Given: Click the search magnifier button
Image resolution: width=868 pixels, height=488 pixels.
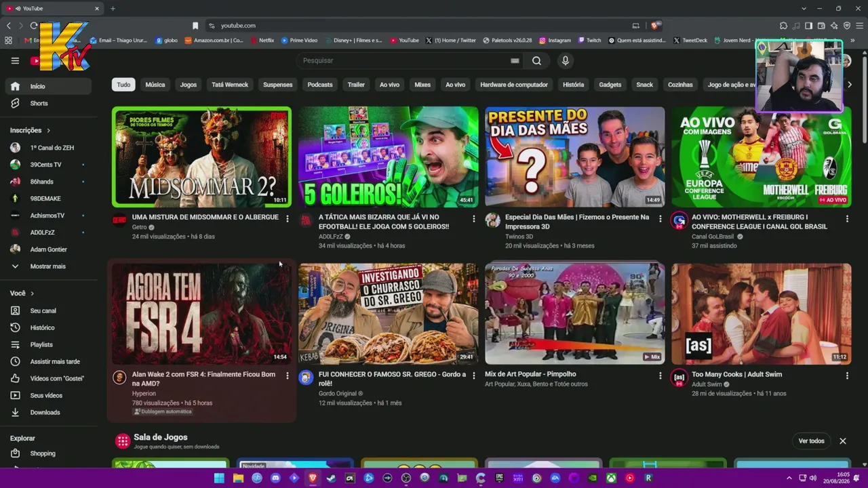Looking at the screenshot, I should point(536,60).
